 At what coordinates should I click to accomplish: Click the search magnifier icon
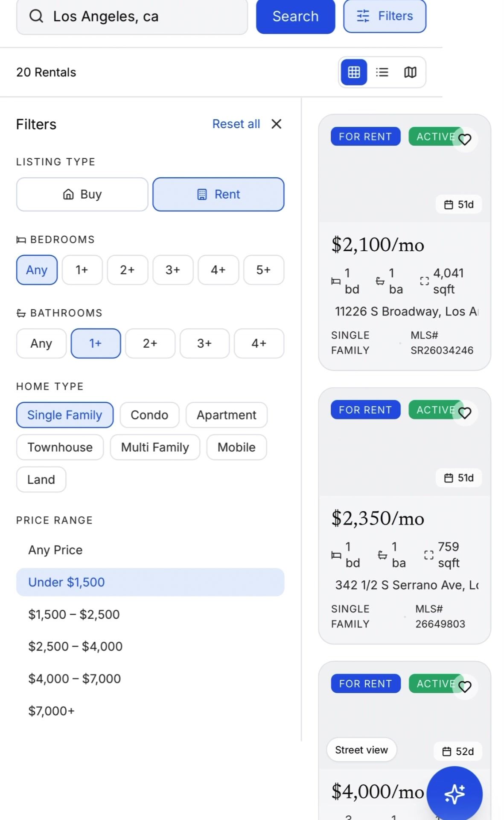(x=36, y=16)
